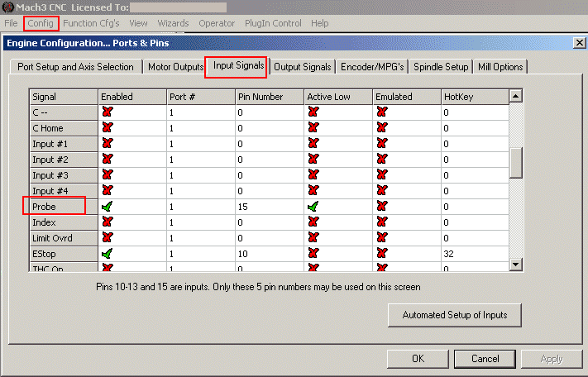Enable Input #1 by clicking its red X
This screenshot has height=377, width=588.
(107, 144)
